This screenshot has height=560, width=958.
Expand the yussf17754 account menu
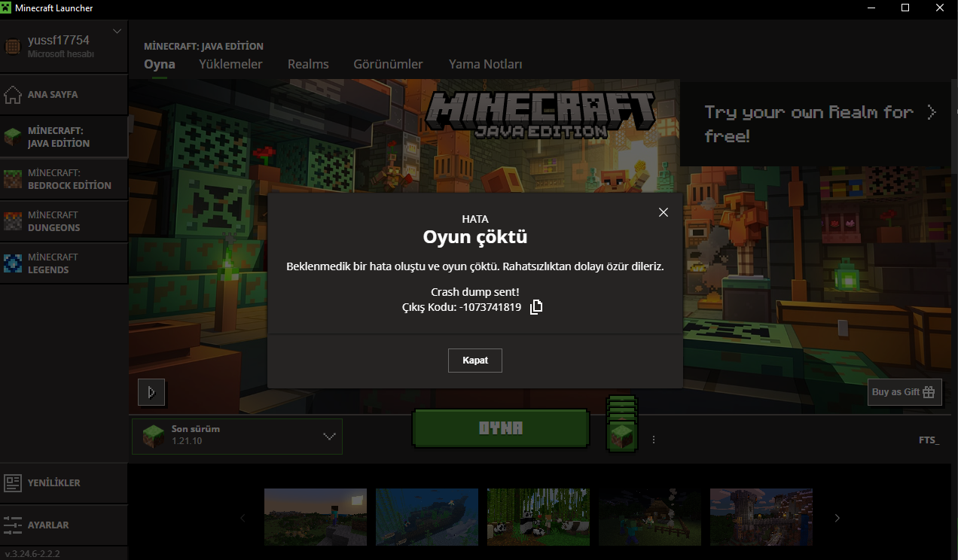[117, 32]
